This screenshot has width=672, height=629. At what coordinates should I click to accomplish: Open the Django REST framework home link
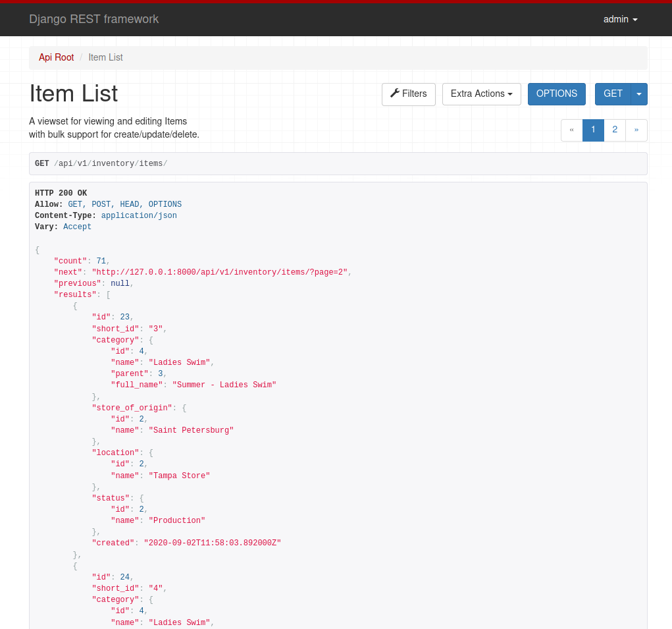(x=94, y=19)
